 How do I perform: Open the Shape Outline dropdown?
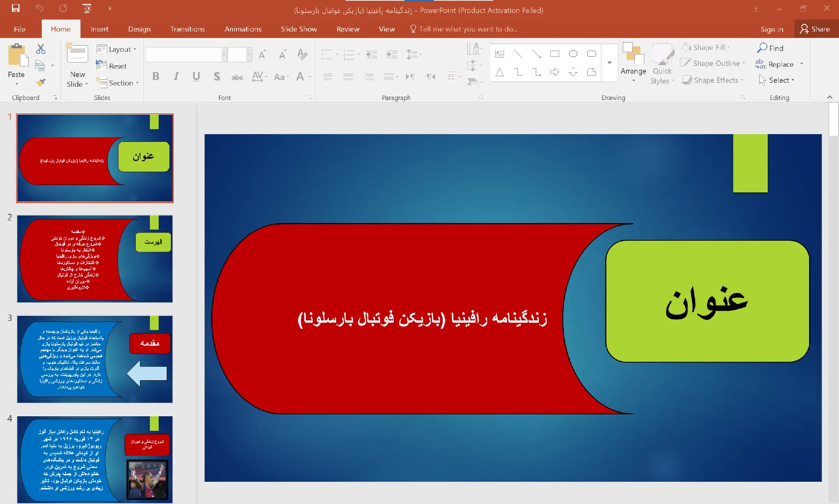713,63
